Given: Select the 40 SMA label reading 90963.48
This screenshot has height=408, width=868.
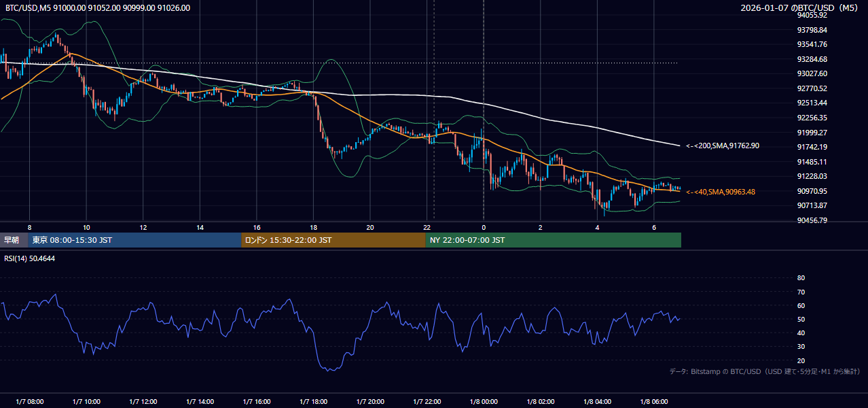Looking at the screenshot, I should (x=721, y=192).
